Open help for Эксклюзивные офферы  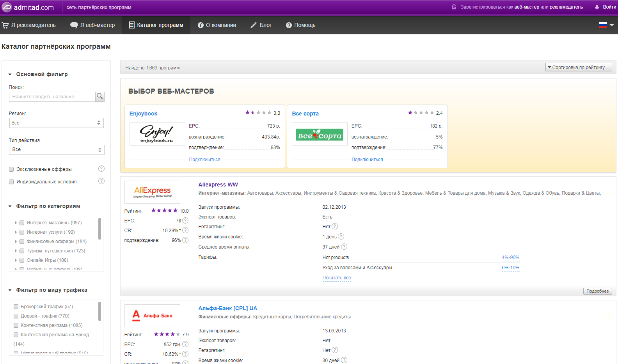coord(101,169)
